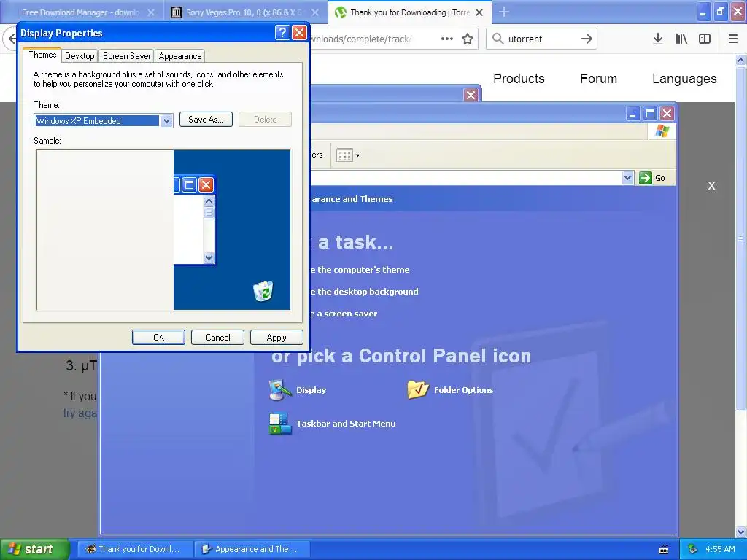This screenshot has height=560, width=747.
Task: Open the Folder Options icon
Action: (x=450, y=390)
